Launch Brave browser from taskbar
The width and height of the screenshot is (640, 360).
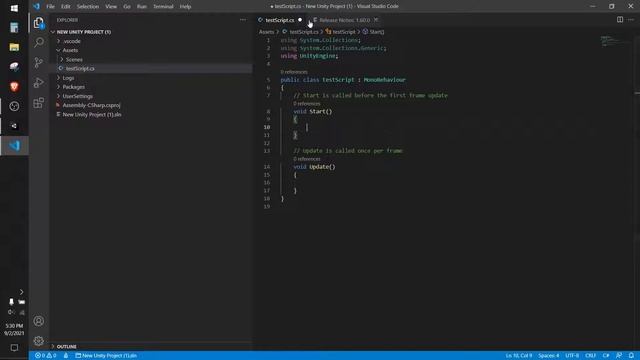14,87
